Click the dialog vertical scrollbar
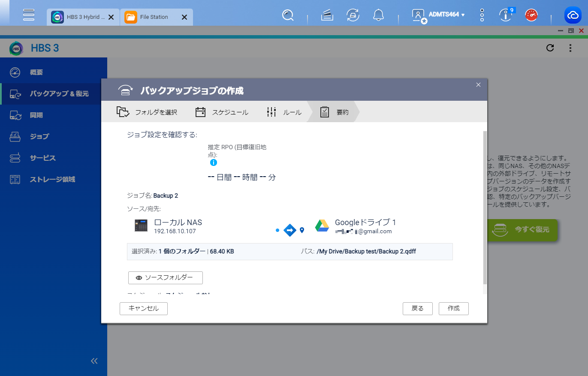Image resolution: width=588 pixels, height=376 pixels. tap(485, 208)
